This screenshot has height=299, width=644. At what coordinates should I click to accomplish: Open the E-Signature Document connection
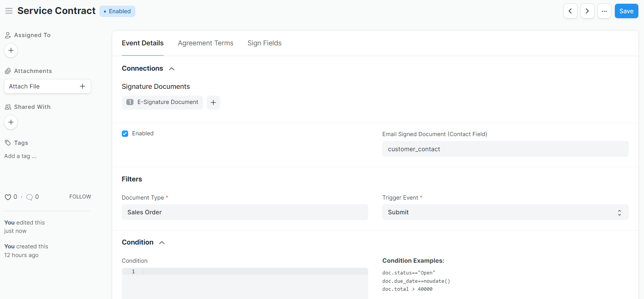(x=167, y=102)
